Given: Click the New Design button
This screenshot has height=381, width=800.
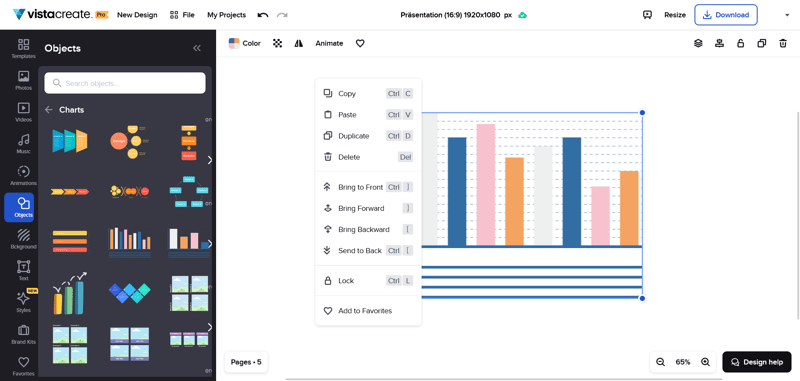Looking at the screenshot, I should tap(137, 15).
